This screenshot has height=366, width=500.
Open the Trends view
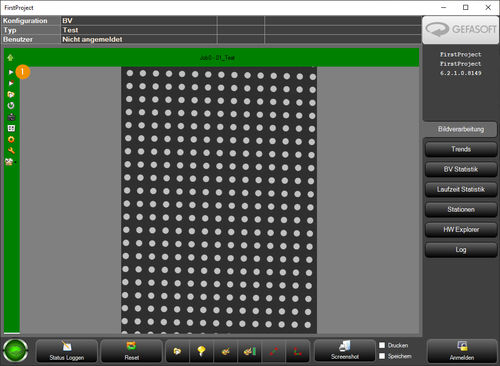[x=461, y=149]
